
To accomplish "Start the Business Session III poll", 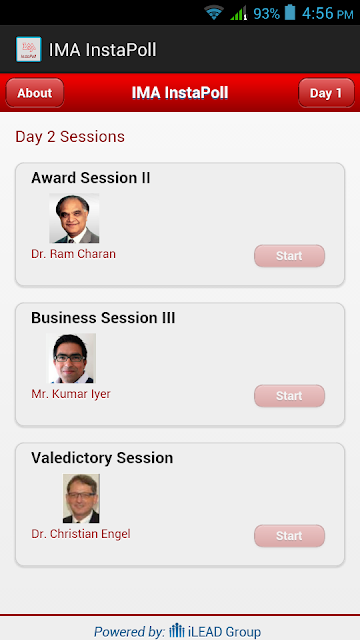I will point(289,396).
